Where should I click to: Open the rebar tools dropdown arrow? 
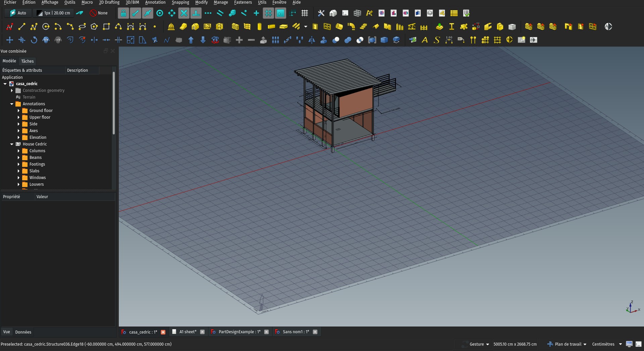coord(306,26)
